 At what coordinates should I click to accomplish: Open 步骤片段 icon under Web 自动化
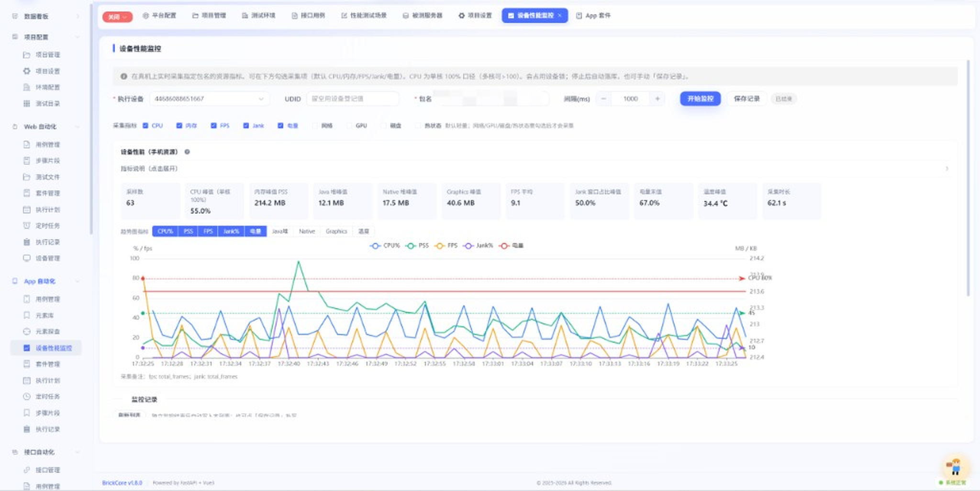point(27,161)
